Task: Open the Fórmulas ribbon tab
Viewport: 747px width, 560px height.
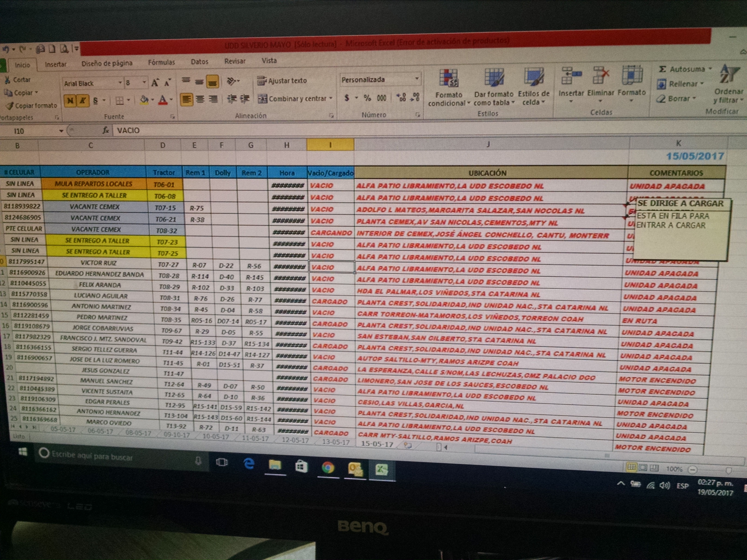Action: (161, 62)
